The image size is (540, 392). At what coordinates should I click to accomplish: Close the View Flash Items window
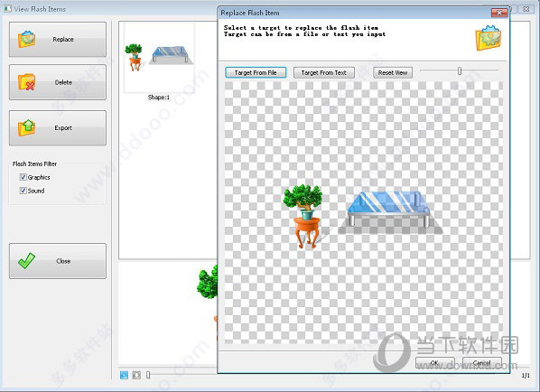coord(526,9)
